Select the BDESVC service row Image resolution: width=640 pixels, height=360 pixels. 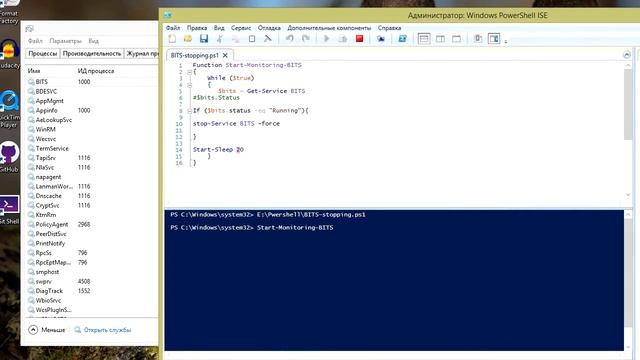pos(91,91)
